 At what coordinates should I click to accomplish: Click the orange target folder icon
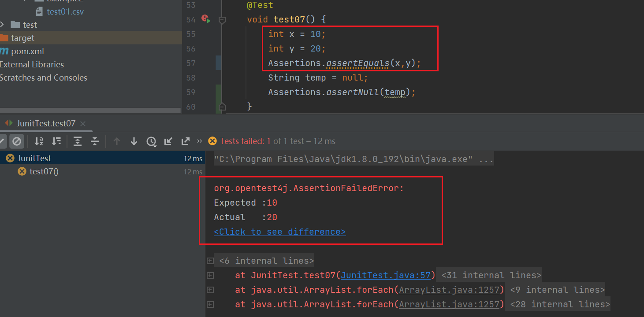coord(4,38)
